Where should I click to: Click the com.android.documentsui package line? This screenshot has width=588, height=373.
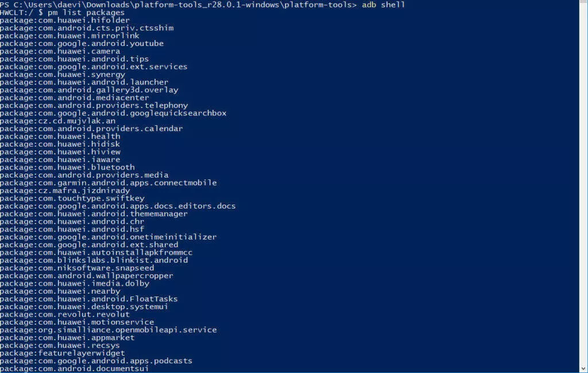pos(74,368)
